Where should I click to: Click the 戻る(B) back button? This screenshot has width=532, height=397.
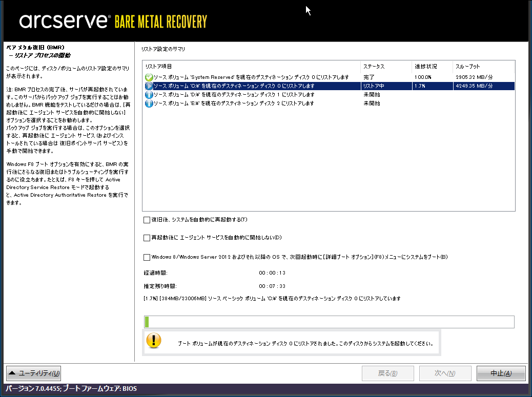[388, 373]
